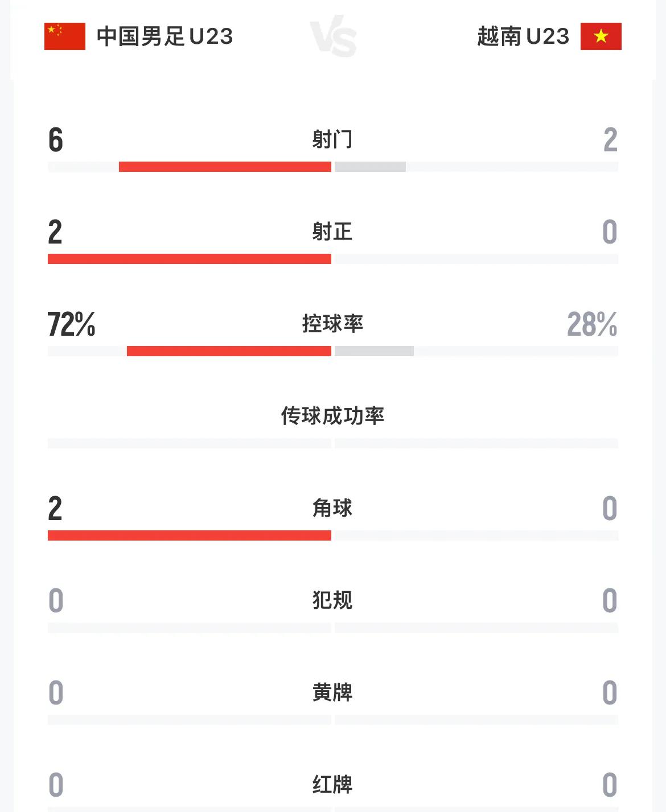The image size is (666, 812).
Task: Click the 犯规 stat label
Action: (332, 600)
